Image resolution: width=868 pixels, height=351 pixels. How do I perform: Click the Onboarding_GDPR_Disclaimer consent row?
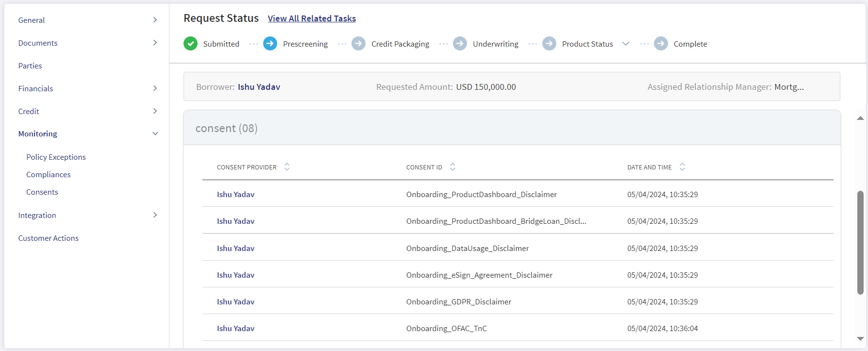[x=517, y=301]
